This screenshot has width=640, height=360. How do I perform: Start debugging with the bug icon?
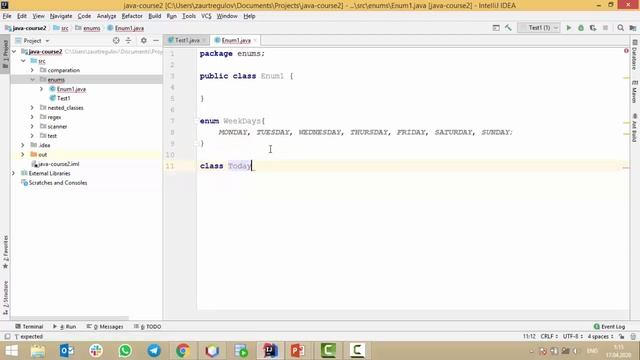[581, 28]
